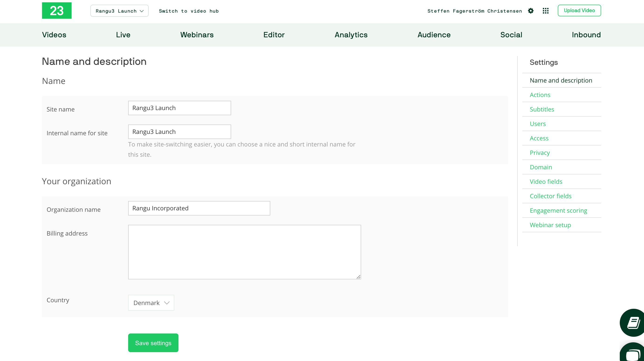The image size is (644, 361).
Task: Select Name and description in Settings sidebar
Action: (x=561, y=80)
